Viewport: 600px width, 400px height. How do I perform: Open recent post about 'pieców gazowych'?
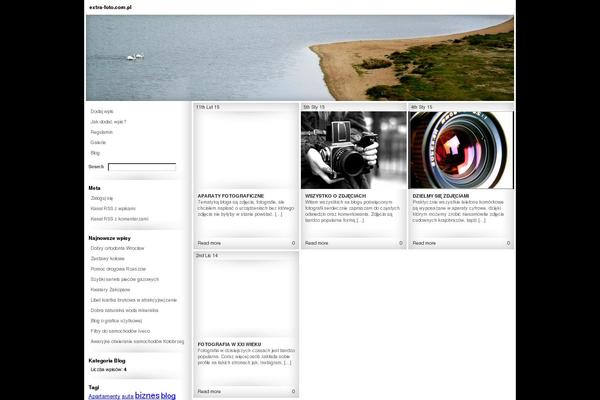[x=124, y=279]
